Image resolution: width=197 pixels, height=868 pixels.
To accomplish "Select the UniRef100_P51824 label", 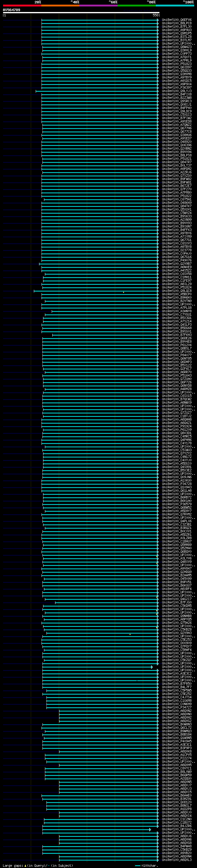I will 176,287.
